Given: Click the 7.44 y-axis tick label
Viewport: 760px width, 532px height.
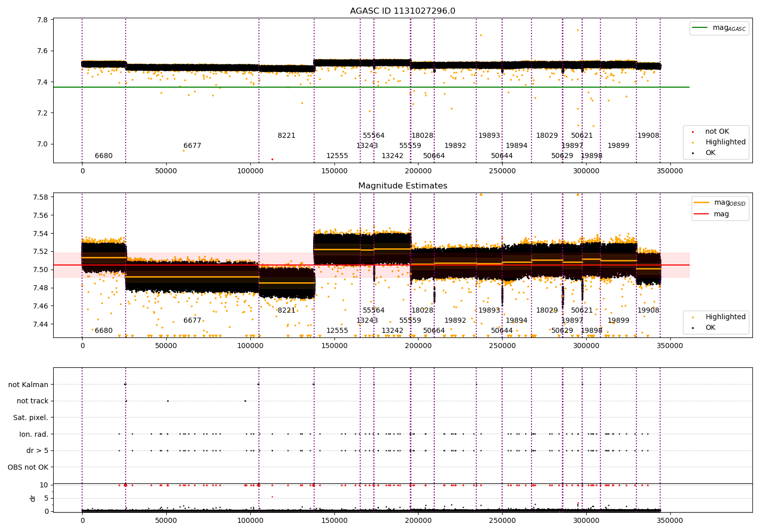Looking at the screenshot, I should coord(41,324).
